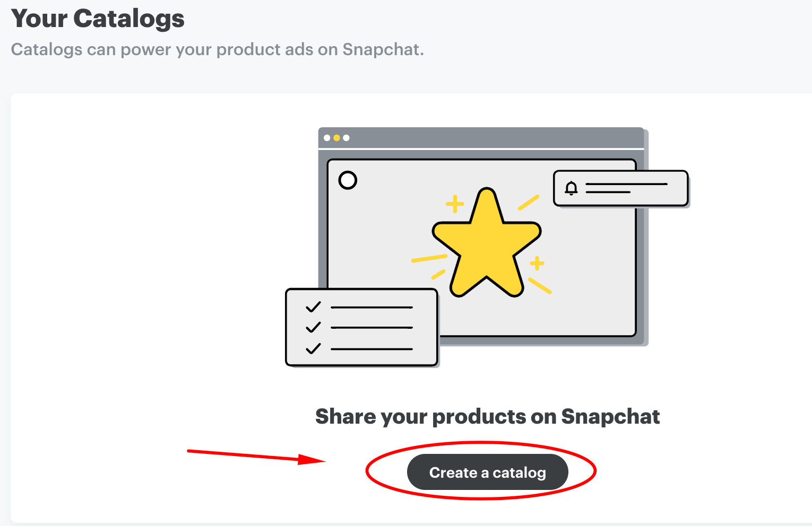Click the middle checkmark in the checklist
Image resolution: width=812 pixels, height=526 pixels.
tap(314, 327)
